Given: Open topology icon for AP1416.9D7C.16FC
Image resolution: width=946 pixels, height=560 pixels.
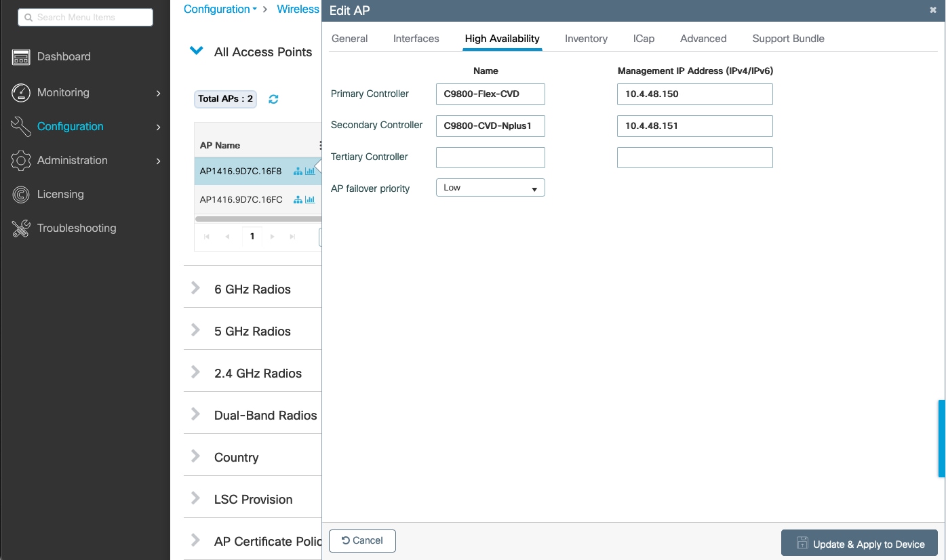Looking at the screenshot, I should (298, 200).
